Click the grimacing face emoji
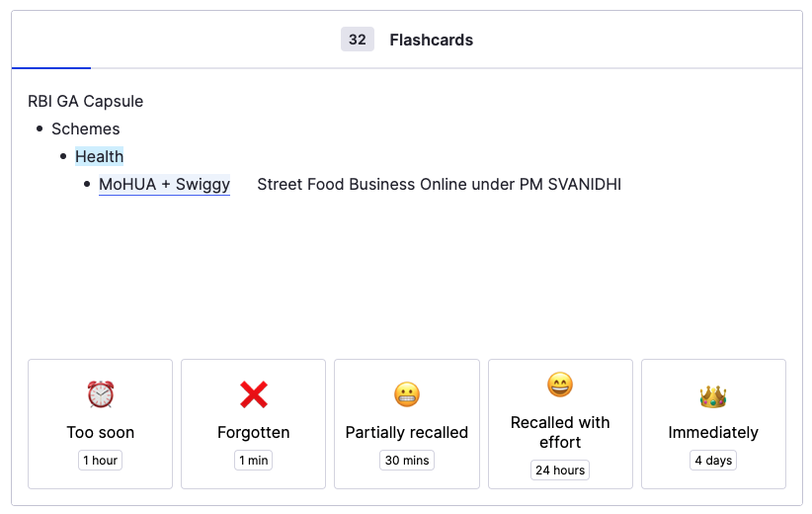Image resolution: width=812 pixels, height=514 pixels. [407, 394]
